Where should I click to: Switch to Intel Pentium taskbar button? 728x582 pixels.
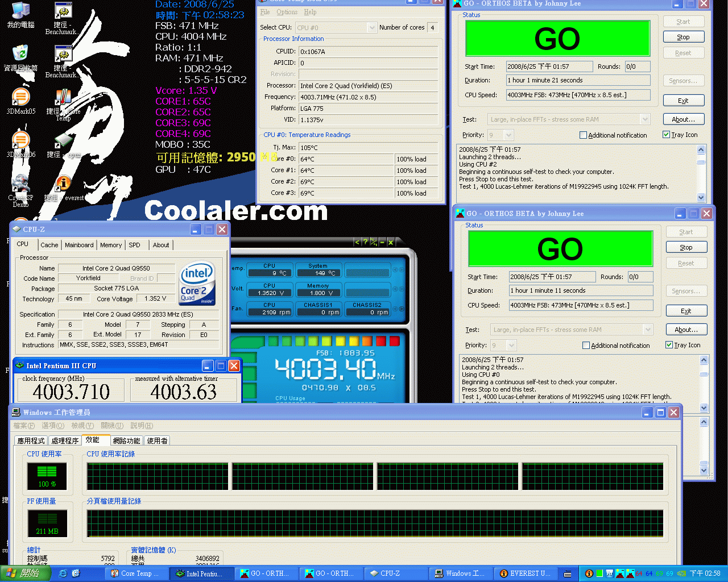tap(201, 573)
